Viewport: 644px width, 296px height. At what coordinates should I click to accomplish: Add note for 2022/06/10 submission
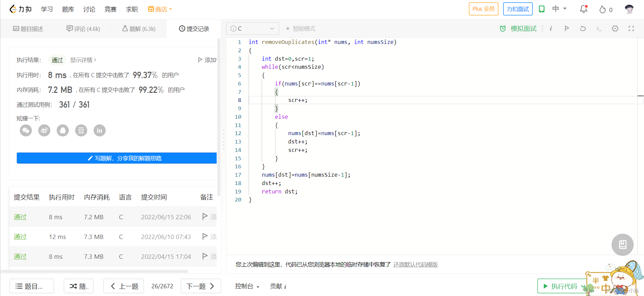210,236
